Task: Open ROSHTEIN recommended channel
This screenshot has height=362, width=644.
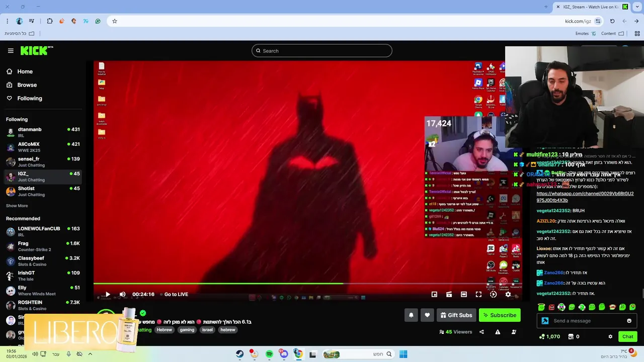Action: (43, 305)
